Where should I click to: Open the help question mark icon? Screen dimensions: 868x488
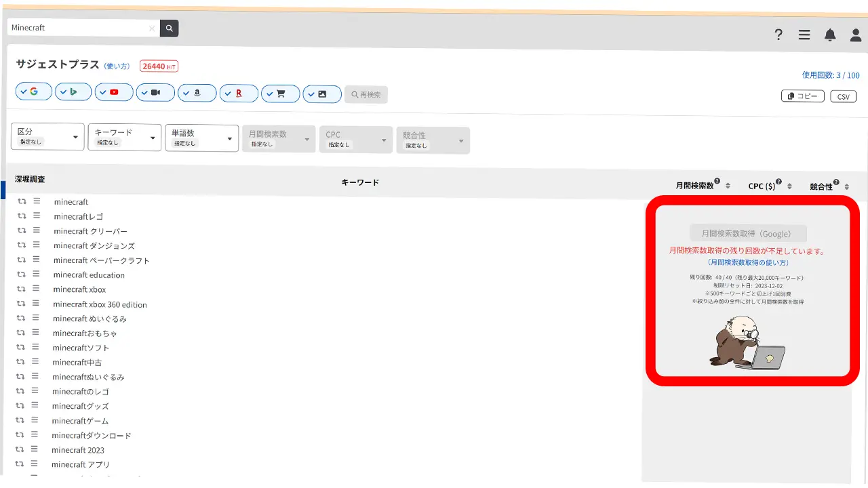778,35
